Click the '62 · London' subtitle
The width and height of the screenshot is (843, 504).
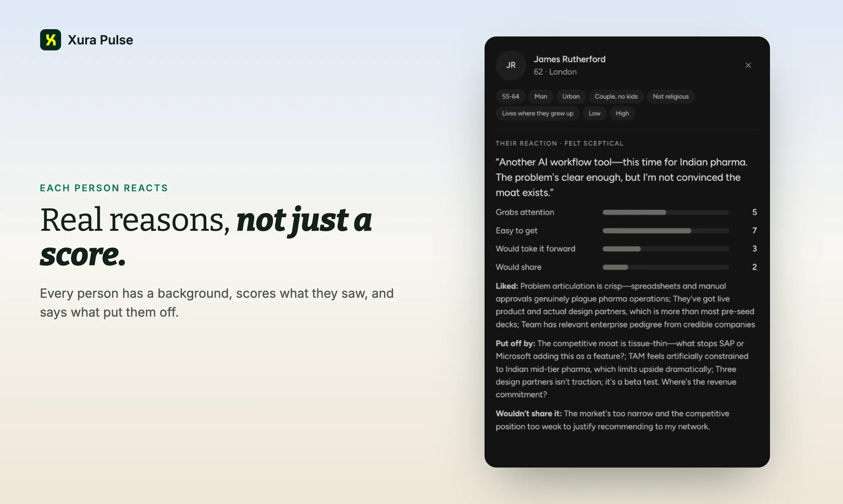pyautogui.click(x=555, y=72)
